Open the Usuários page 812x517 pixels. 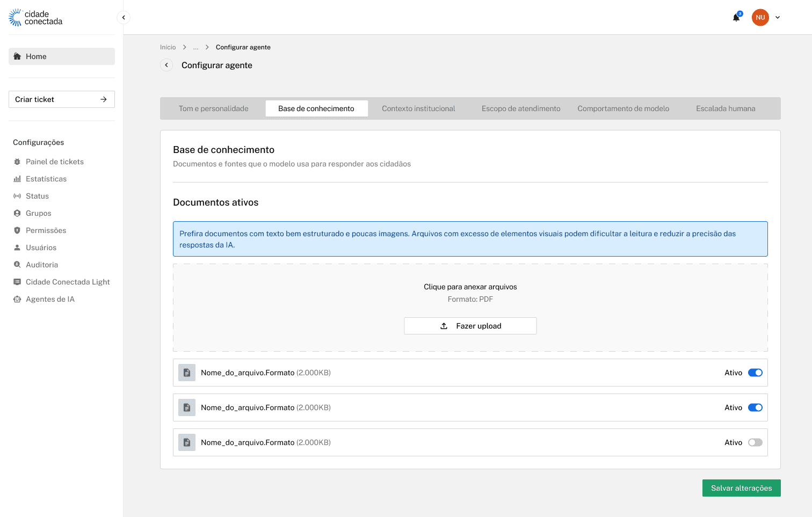(35, 247)
